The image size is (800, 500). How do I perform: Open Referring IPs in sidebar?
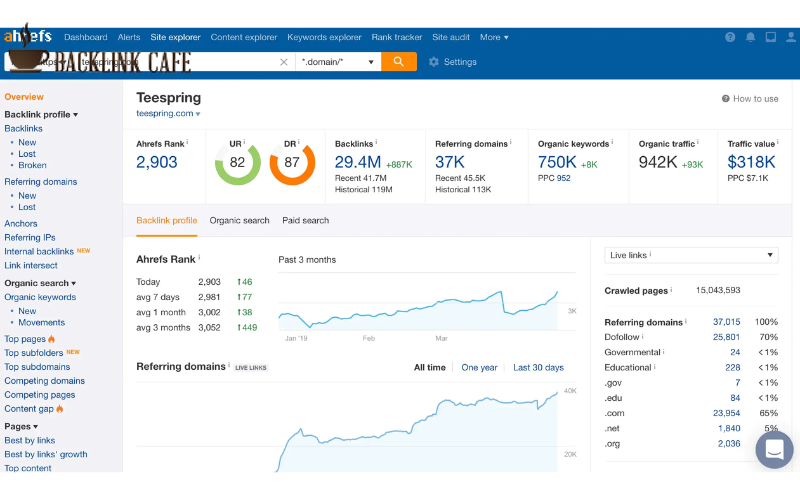30,237
